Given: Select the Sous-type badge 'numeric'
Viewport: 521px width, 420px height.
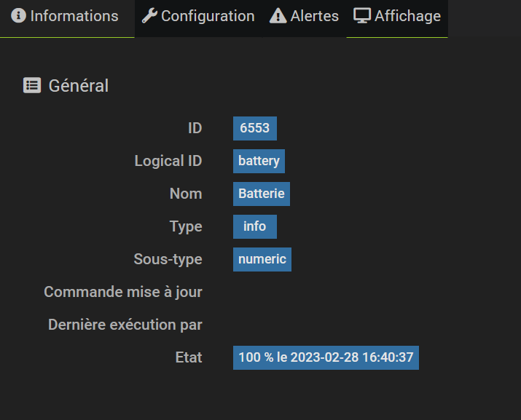Looking at the screenshot, I should pos(262,259).
